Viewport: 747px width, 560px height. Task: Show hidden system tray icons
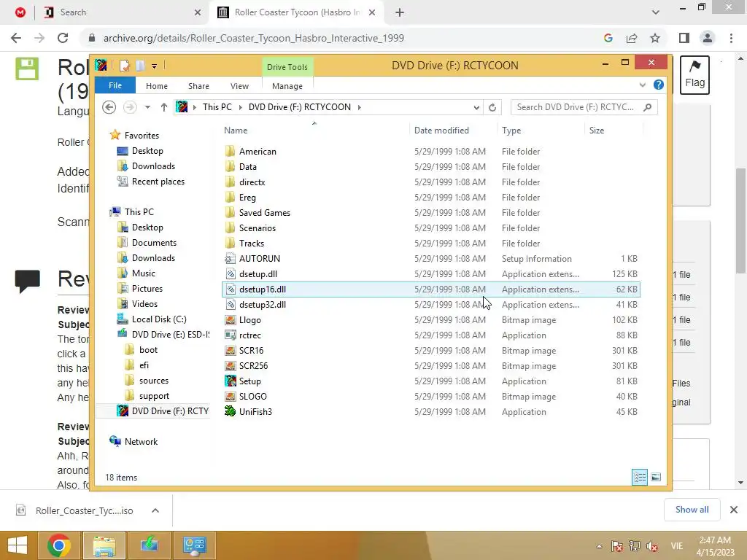[599, 546]
